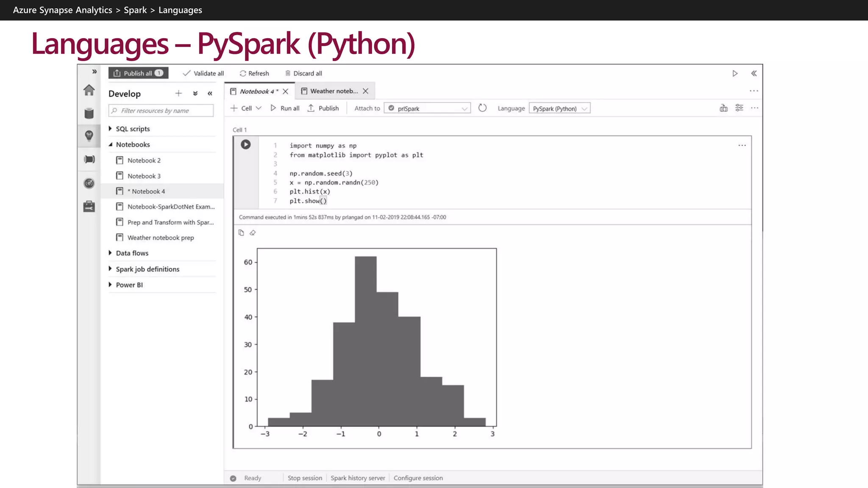
Task: Click the top-right run triangle icon
Action: pyautogui.click(x=735, y=73)
